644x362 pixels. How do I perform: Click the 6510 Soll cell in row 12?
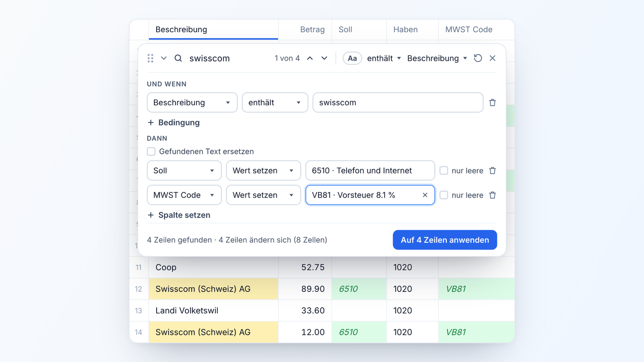pos(359,289)
